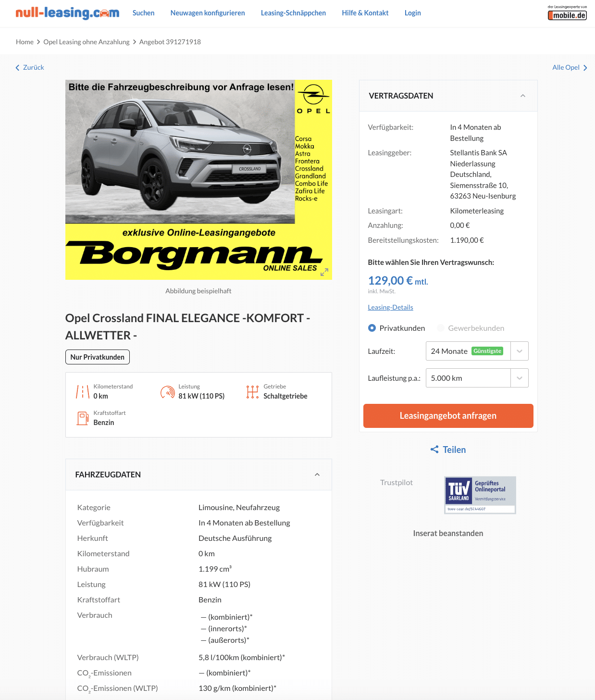Click the Leasingangebot anfragen button
This screenshot has height=700, width=595.
pos(448,416)
